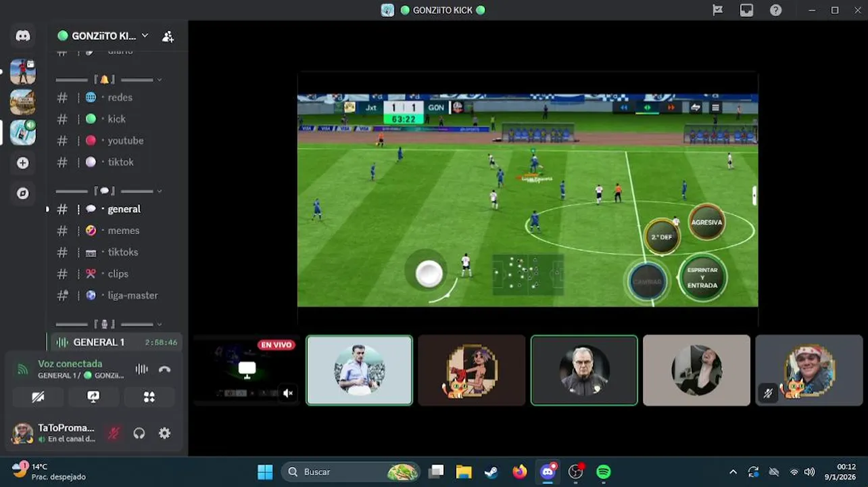Viewport: 868px width, 487px height.
Task: Click the red fast-forward arrows in game HUD
Action: click(671, 108)
